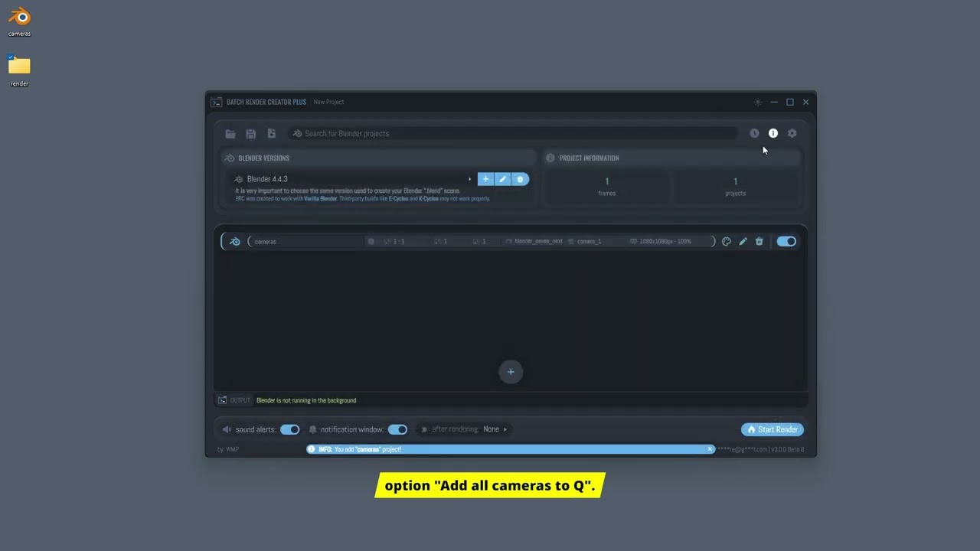The width and height of the screenshot is (980, 551).
Task: Click the camera_1 label on cameras row
Action: (589, 241)
